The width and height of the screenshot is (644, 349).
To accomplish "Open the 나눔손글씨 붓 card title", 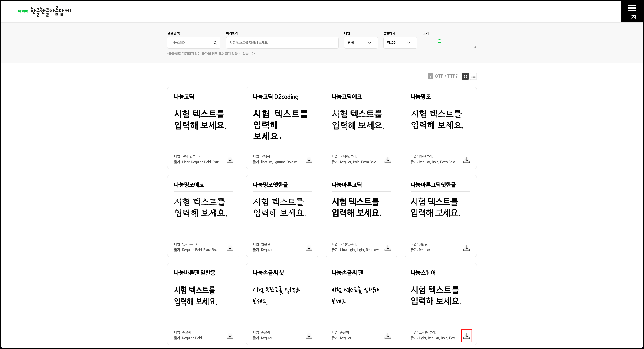I will click(268, 273).
